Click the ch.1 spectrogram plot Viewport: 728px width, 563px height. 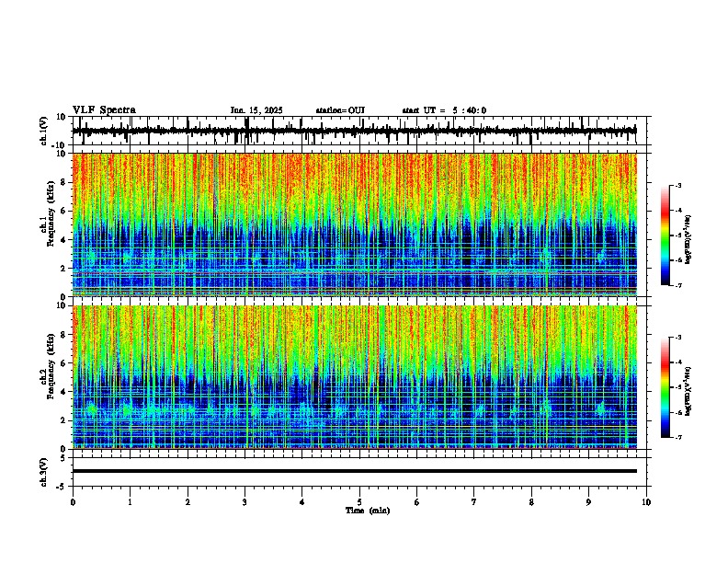click(x=354, y=224)
